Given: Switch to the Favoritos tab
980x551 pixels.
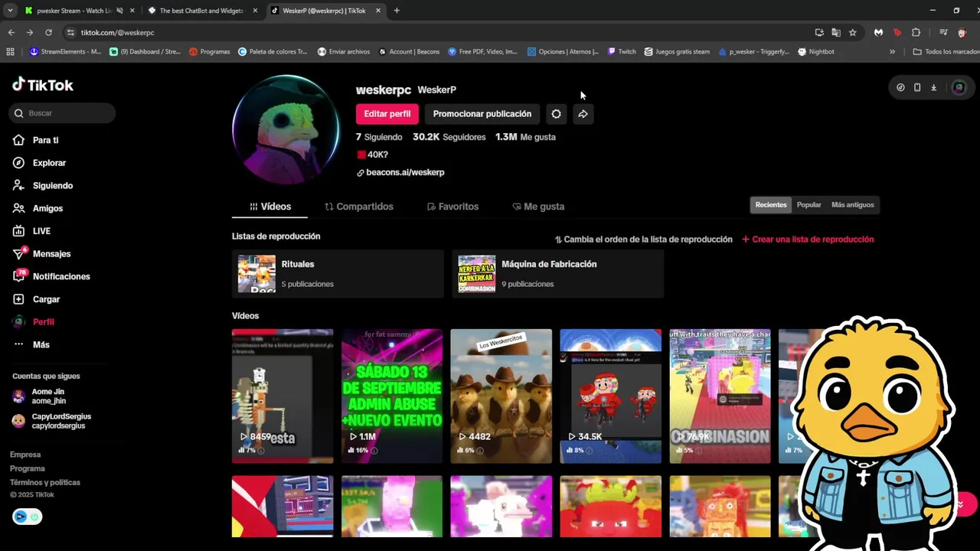Looking at the screenshot, I should click(452, 207).
